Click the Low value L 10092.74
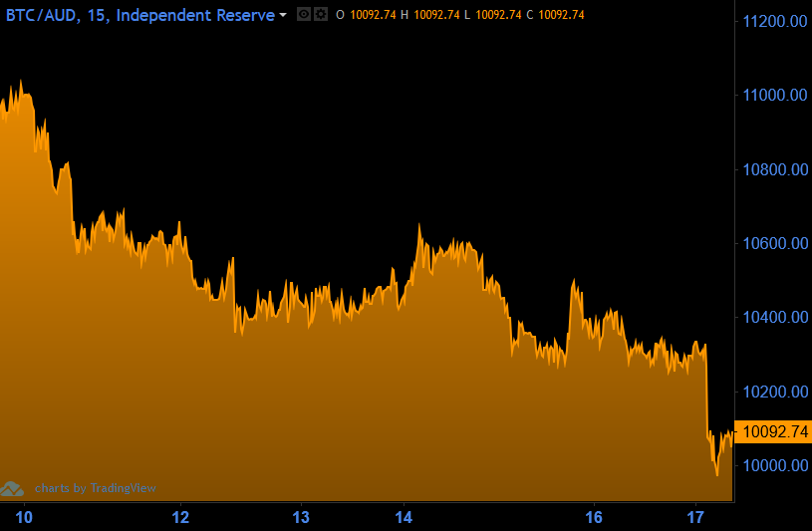The image size is (812, 531). (492, 15)
